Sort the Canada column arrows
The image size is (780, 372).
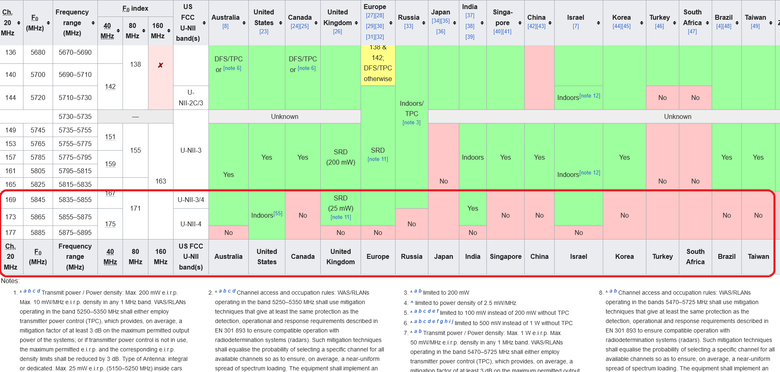click(x=316, y=23)
